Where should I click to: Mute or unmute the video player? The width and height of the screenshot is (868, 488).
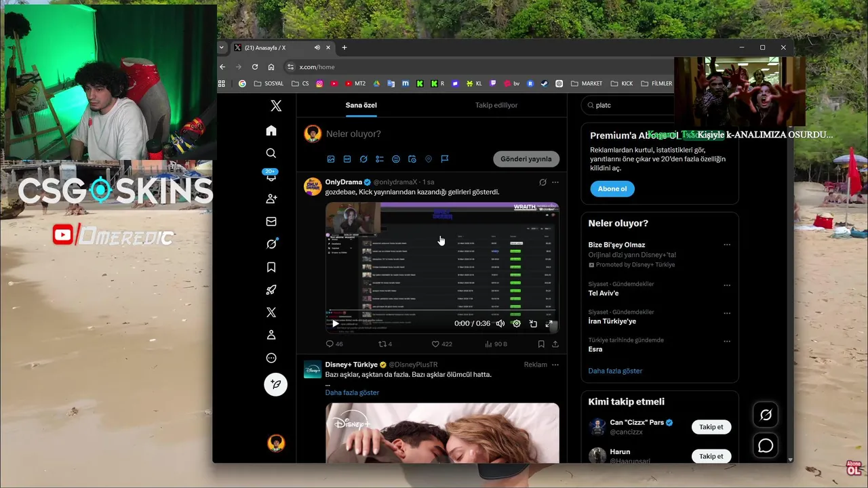click(x=500, y=324)
